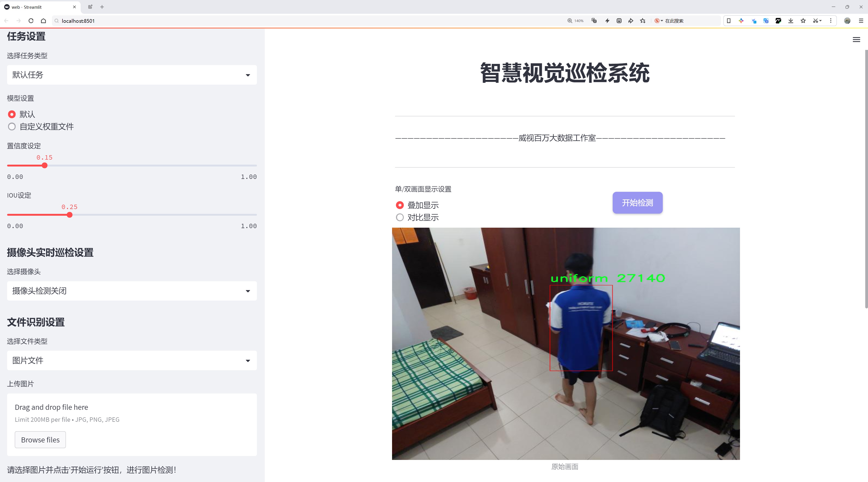This screenshot has width=868, height=482.
Task: Go to the browser home page icon
Action: pyautogui.click(x=43, y=21)
